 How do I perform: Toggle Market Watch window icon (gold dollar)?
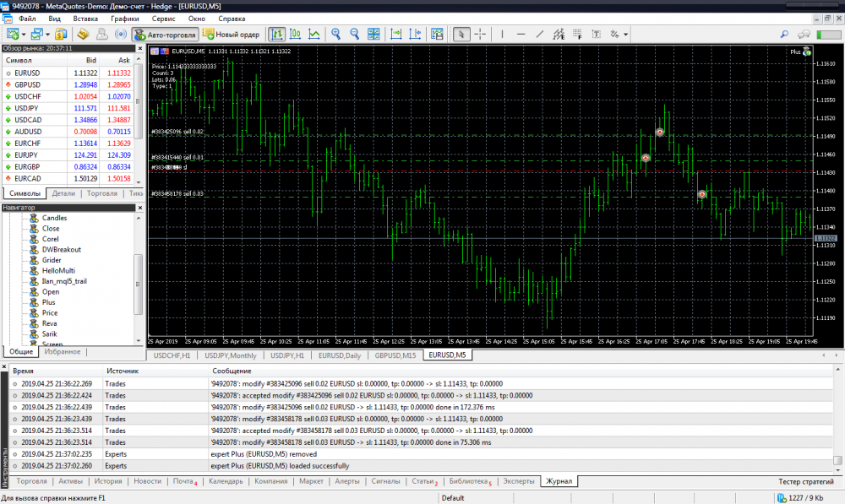(60, 35)
